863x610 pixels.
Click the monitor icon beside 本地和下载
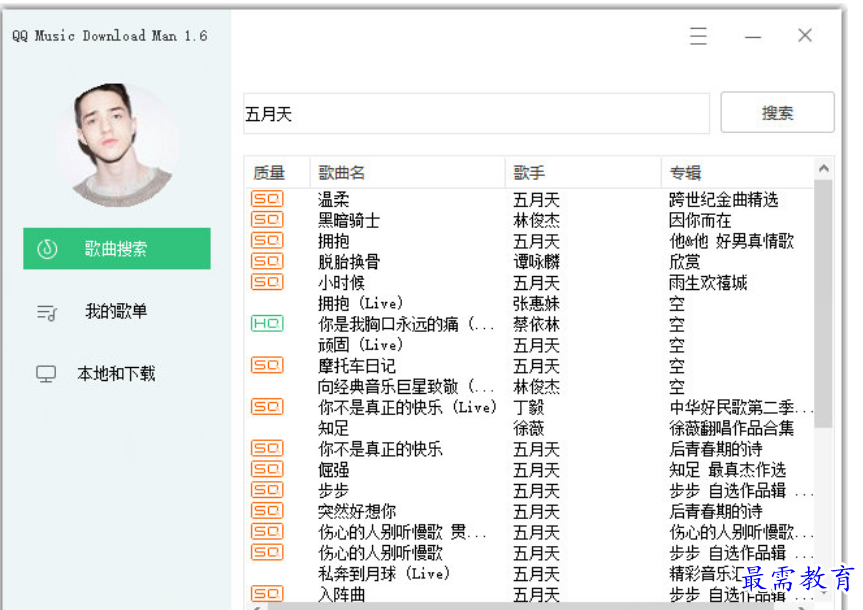[x=46, y=374]
